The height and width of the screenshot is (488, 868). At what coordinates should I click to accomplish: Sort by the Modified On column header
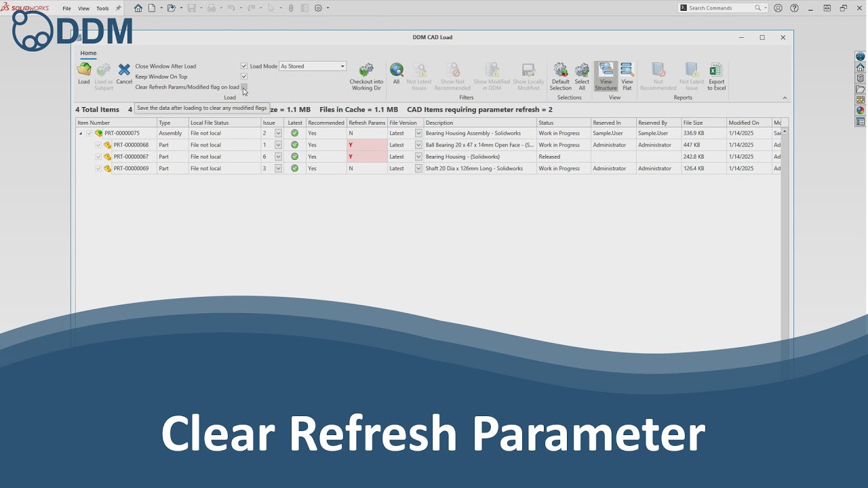[x=749, y=123]
